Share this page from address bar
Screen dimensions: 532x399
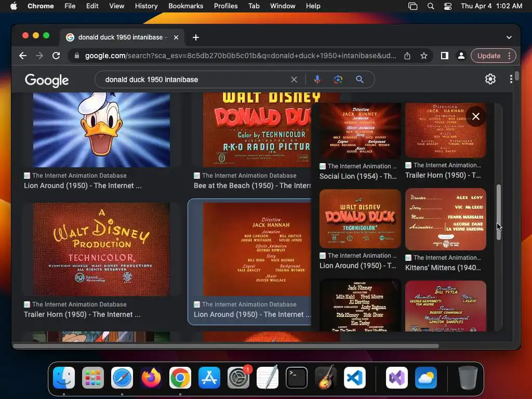tap(407, 56)
